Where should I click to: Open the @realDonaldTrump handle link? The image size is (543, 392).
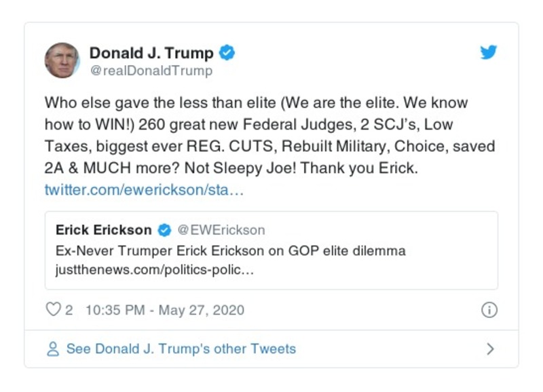151,71
